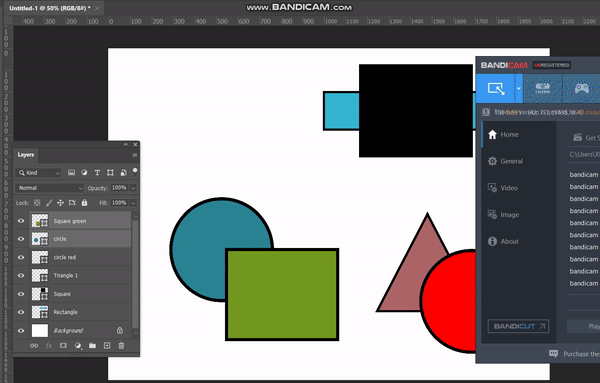Filter layers by shape layers icon
The width and height of the screenshot is (600, 383).
coord(110,173)
